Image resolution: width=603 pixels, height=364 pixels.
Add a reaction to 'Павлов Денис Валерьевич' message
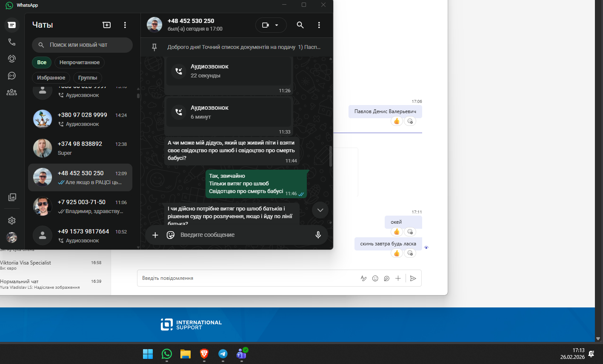tap(410, 121)
